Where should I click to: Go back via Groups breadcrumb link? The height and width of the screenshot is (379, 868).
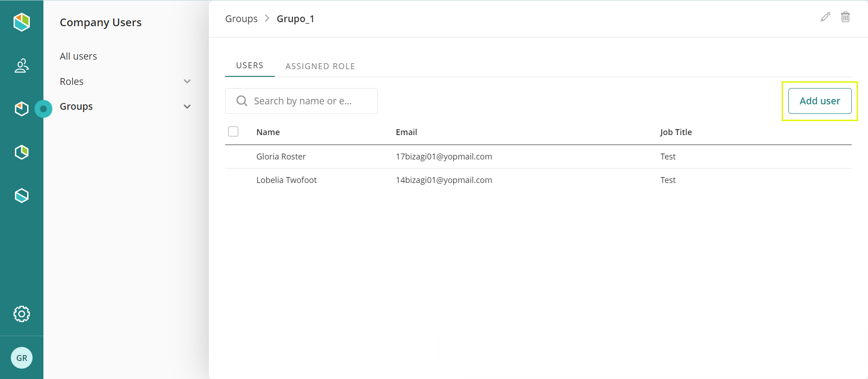(x=241, y=19)
